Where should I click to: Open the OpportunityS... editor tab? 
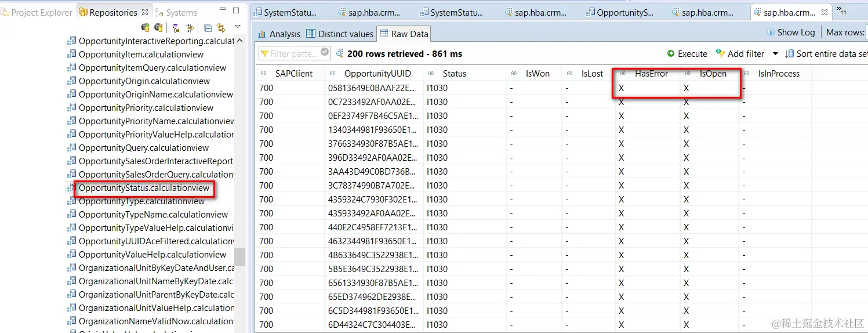[x=620, y=12]
